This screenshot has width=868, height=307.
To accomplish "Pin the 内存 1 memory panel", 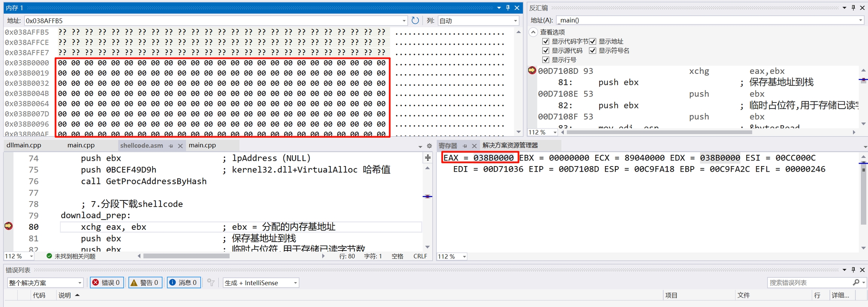I will (508, 8).
